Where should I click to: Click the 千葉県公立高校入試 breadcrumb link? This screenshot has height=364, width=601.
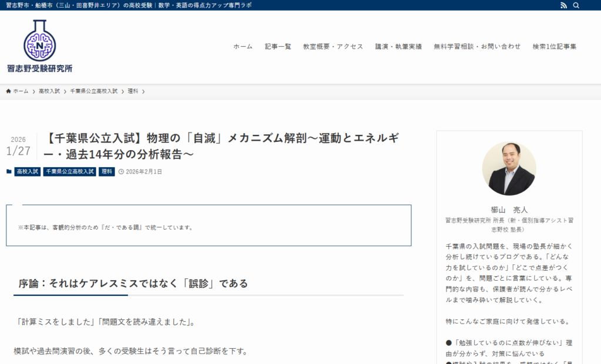coord(94,91)
